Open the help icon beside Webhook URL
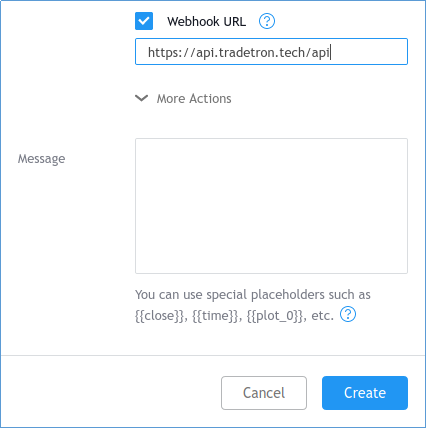The width and height of the screenshot is (426, 429). [267, 21]
